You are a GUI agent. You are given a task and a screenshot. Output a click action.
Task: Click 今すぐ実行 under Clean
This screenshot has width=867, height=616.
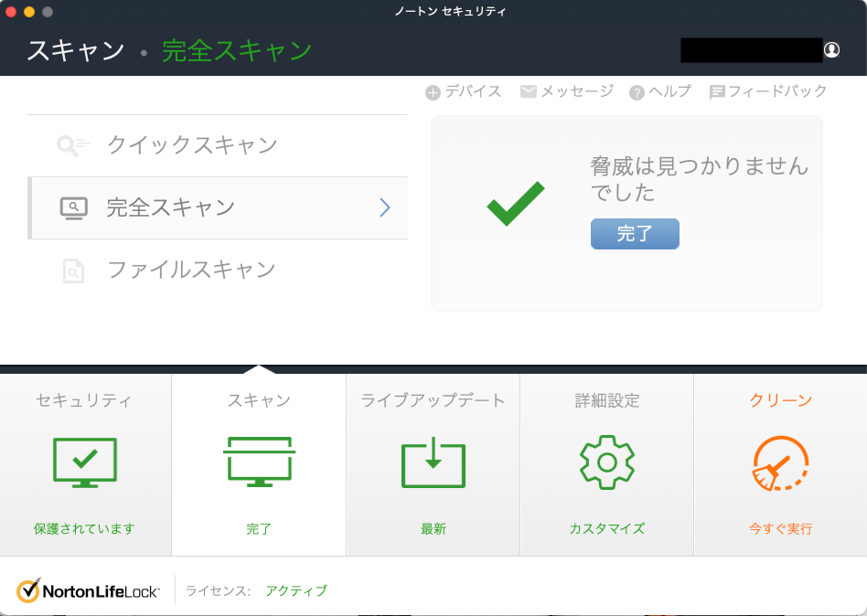click(x=780, y=528)
